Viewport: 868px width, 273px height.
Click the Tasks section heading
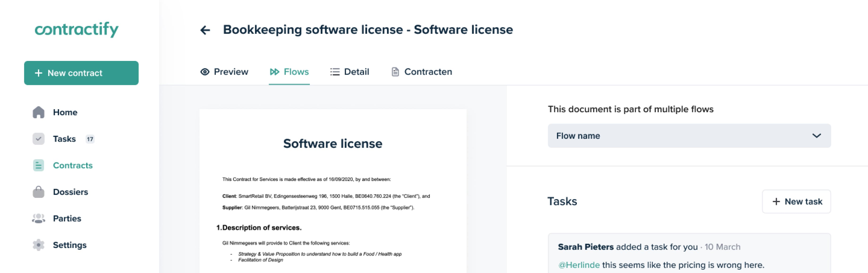[562, 201]
